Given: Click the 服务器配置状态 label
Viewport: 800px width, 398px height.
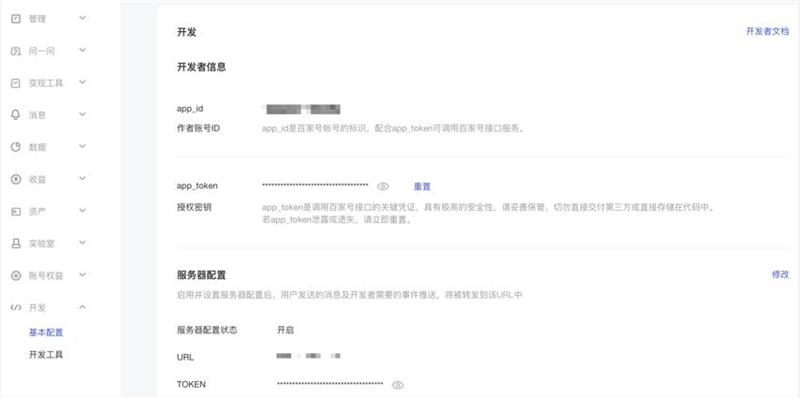Looking at the screenshot, I should (207, 330).
